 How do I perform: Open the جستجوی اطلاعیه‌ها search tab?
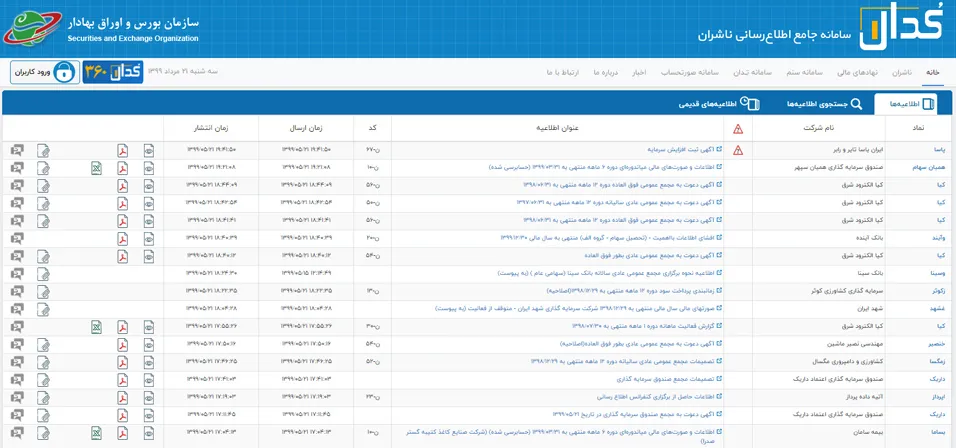coord(824,104)
